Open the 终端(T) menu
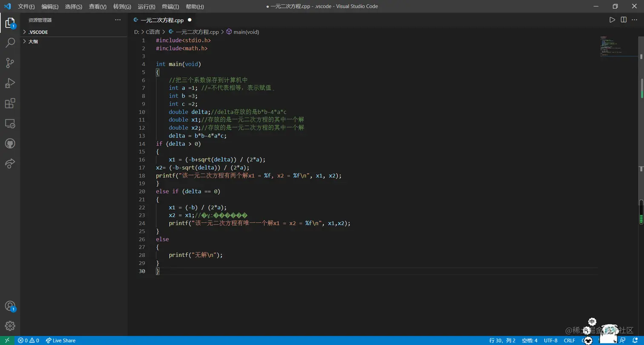 click(x=170, y=6)
